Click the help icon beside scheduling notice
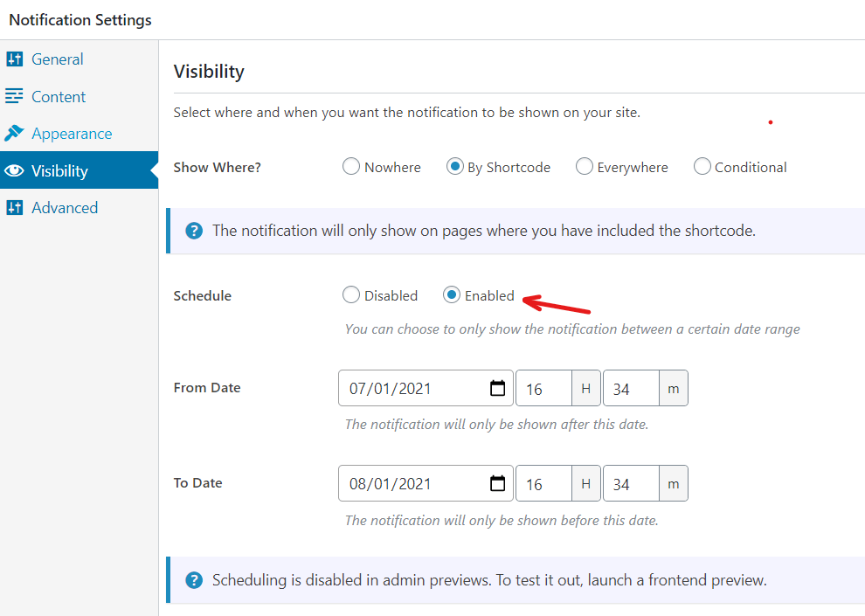The height and width of the screenshot is (616, 865). coord(194,580)
